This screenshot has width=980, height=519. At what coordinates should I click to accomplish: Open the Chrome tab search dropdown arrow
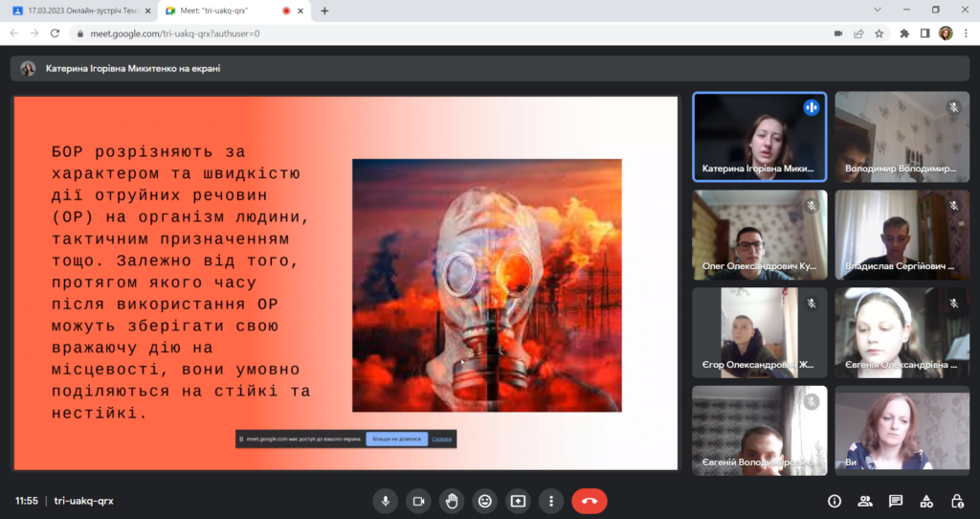click(879, 10)
